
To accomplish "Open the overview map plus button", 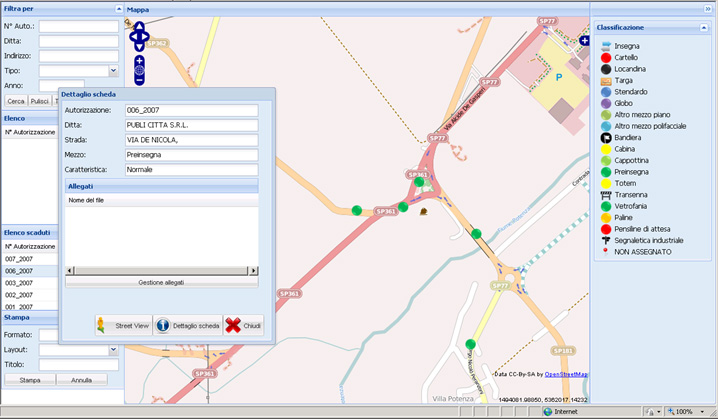I will tap(584, 41).
